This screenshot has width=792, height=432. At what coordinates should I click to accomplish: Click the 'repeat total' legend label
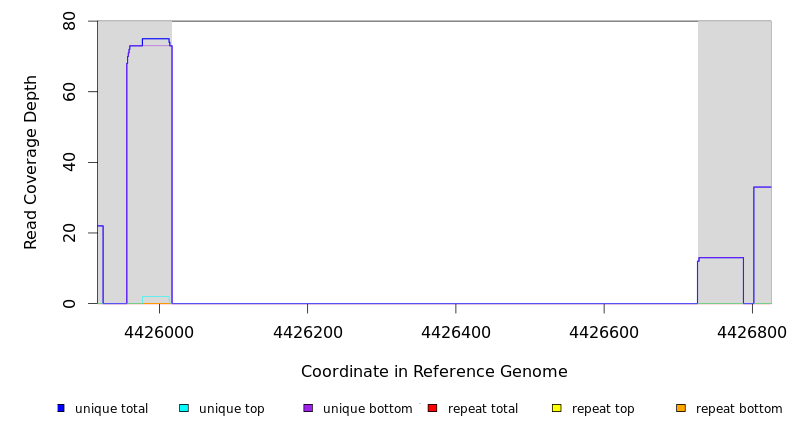coord(483,409)
